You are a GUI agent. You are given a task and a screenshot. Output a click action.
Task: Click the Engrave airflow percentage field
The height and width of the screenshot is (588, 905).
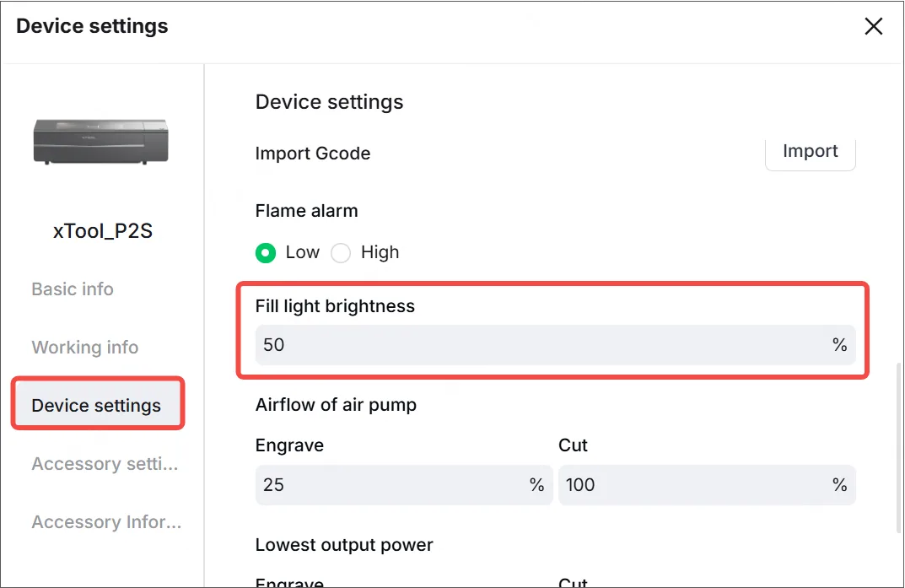(403, 485)
